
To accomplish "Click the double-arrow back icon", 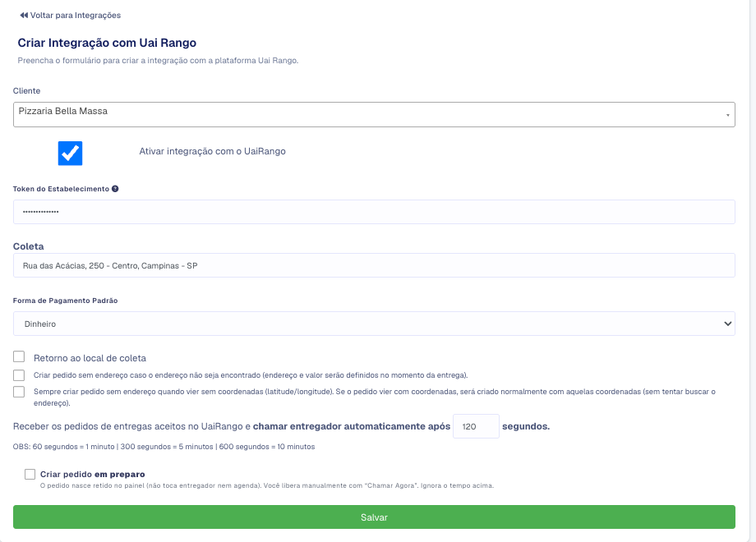I will click(24, 16).
